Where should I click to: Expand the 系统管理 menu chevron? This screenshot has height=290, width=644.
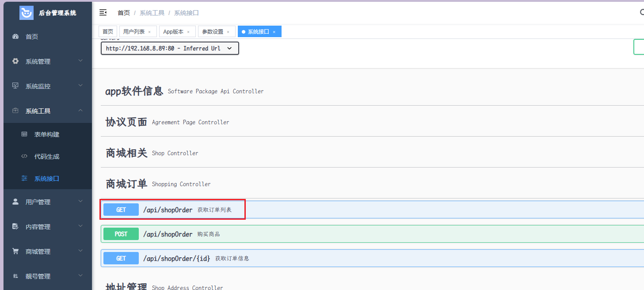click(x=80, y=61)
